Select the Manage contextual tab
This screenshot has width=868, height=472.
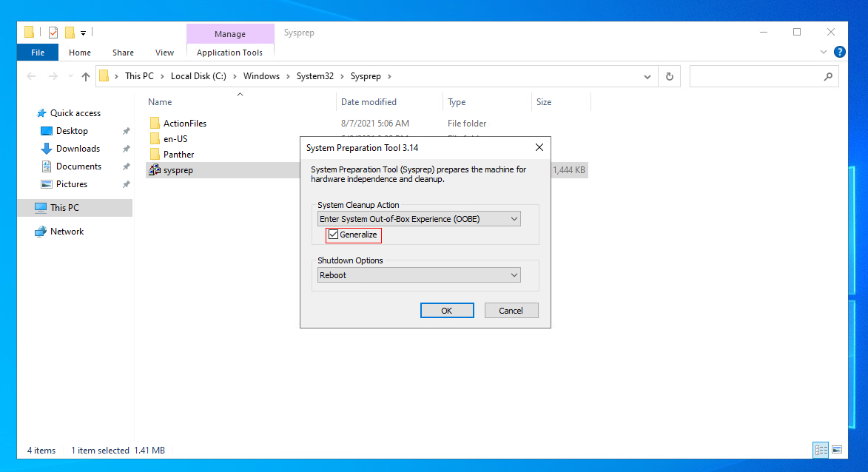(230, 34)
